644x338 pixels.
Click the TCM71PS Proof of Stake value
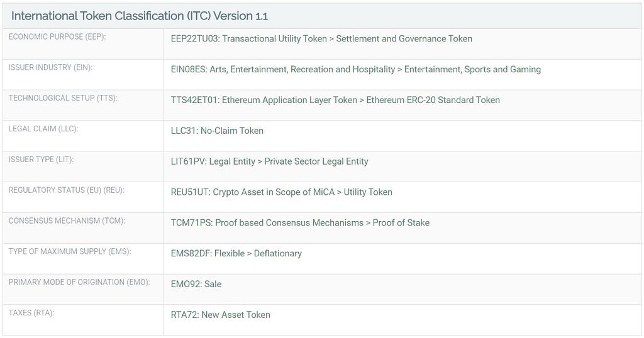(300, 223)
